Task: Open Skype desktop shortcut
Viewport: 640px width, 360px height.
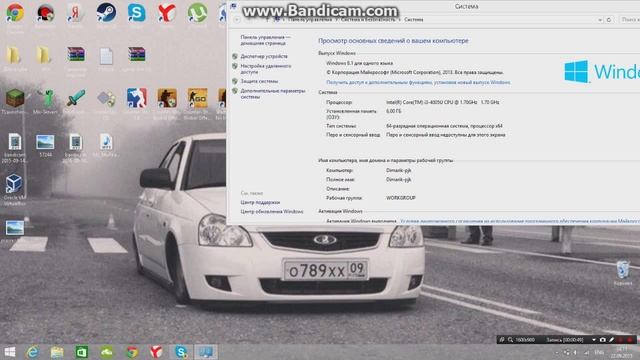Action: click(136, 13)
